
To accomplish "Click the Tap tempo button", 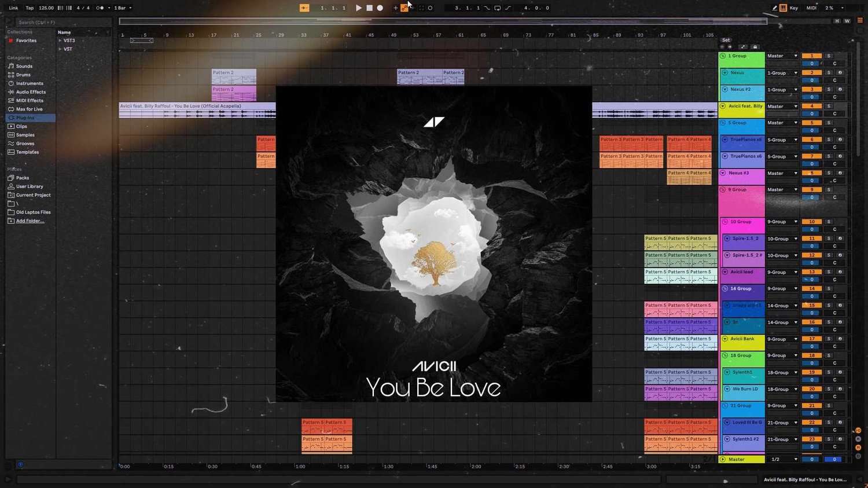I will (x=30, y=8).
